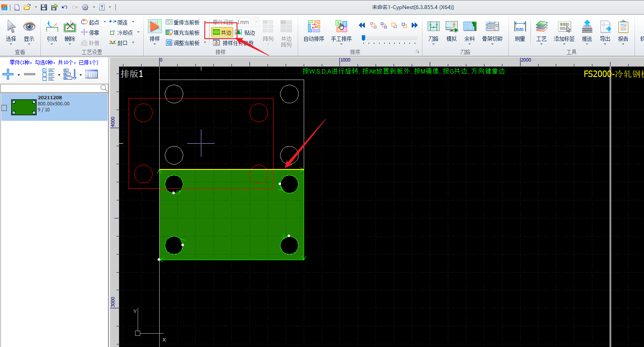Click the search magnifier icon in parts panel

pyautogui.click(x=104, y=88)
